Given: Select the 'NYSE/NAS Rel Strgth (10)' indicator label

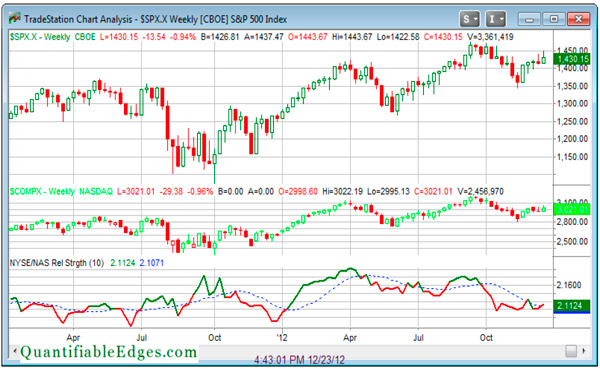Looking at the screenshot, I should pyautogui.click(x=57, y=263).
